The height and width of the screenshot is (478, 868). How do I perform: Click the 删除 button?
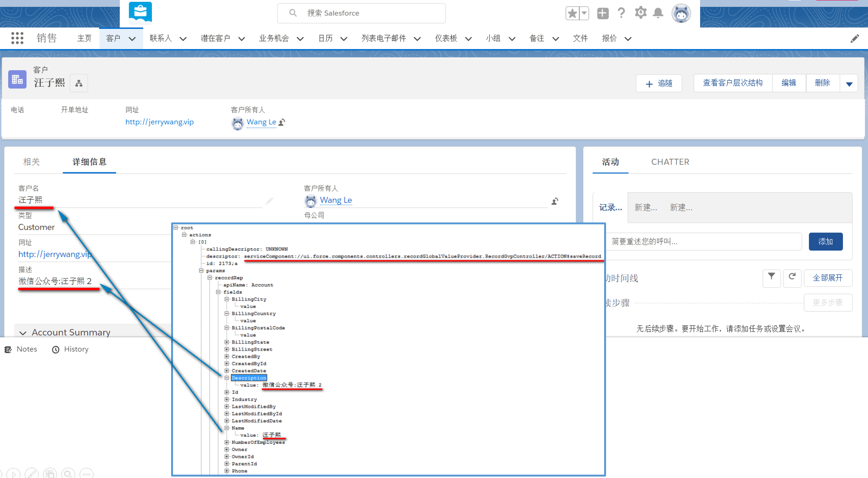(822, 83)
